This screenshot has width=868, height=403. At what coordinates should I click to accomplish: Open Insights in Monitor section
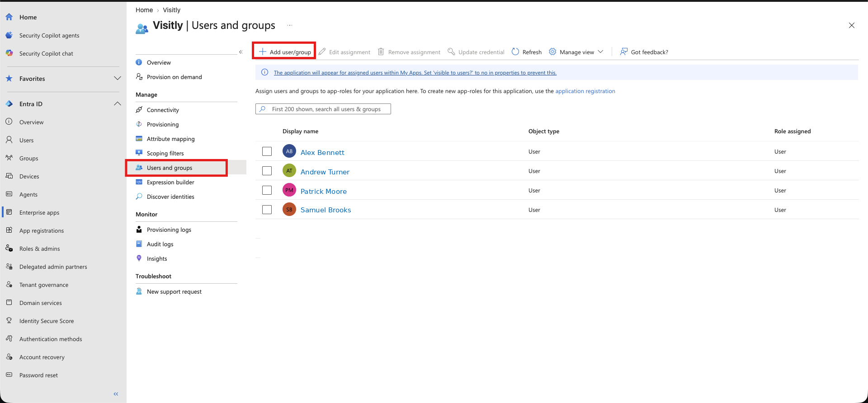[157, 258]
